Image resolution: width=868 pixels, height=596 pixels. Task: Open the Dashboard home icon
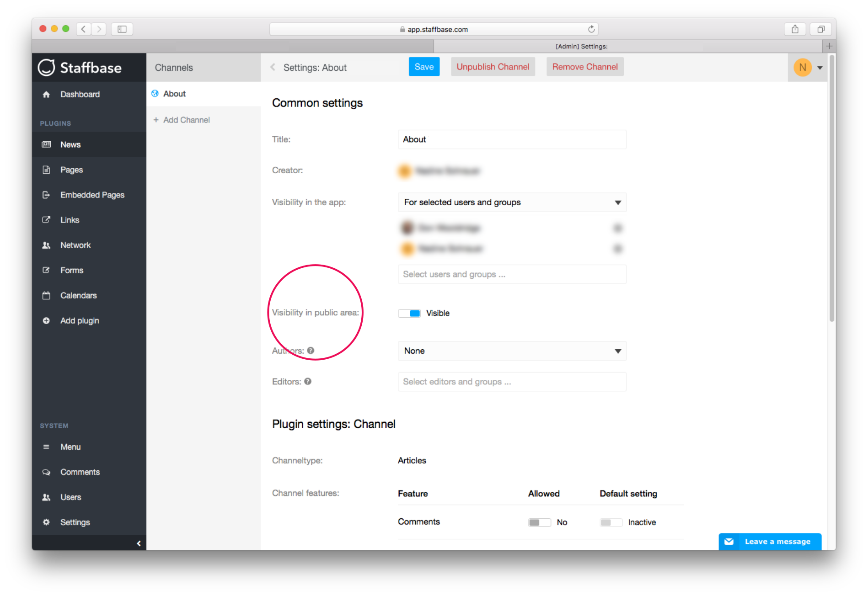click(46, 95)
